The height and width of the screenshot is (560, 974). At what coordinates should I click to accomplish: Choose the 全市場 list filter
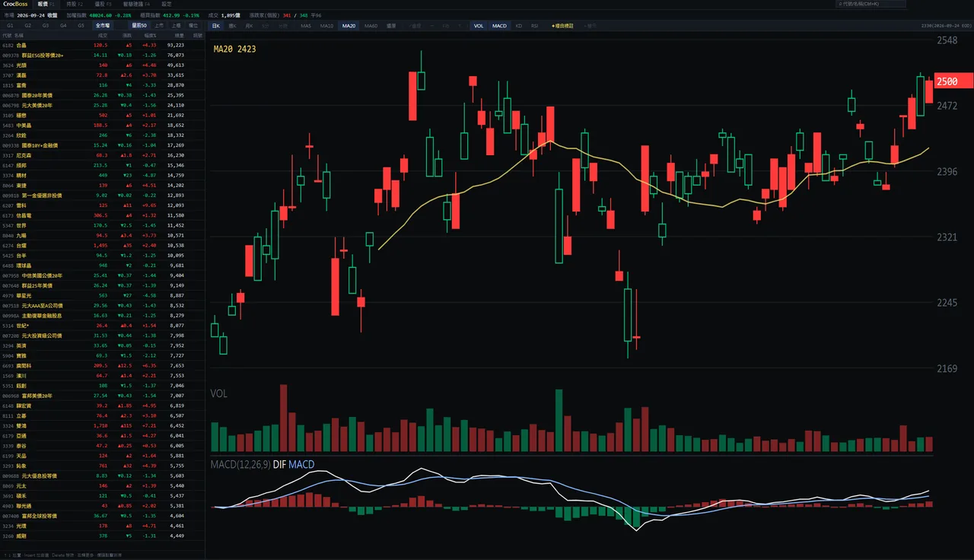click(x=102, y=25)
